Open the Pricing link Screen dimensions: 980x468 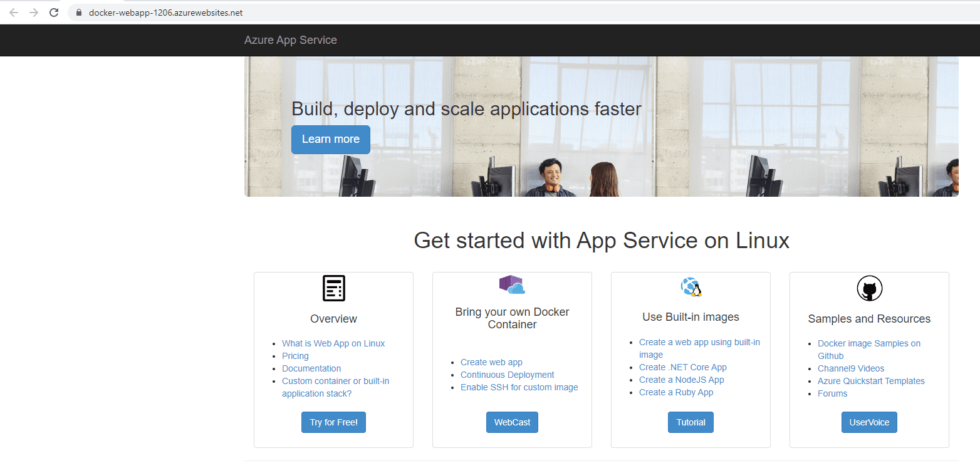pyautogui.click(x=295, y=356)
